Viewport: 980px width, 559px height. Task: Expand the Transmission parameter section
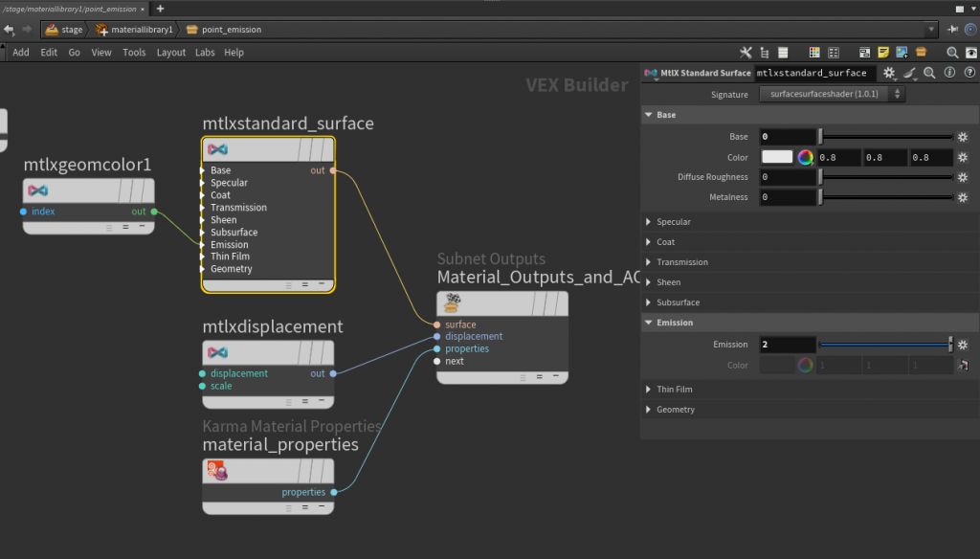(x=681, y=262)
